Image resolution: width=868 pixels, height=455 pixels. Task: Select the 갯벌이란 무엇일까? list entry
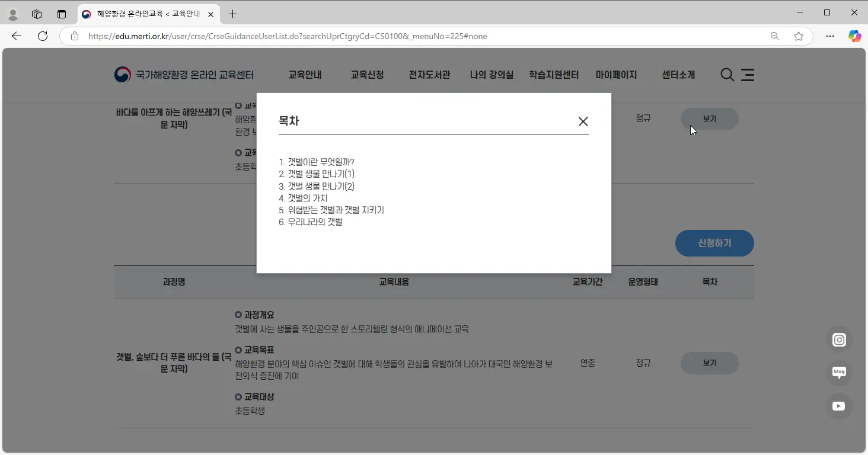click(317, 161)
